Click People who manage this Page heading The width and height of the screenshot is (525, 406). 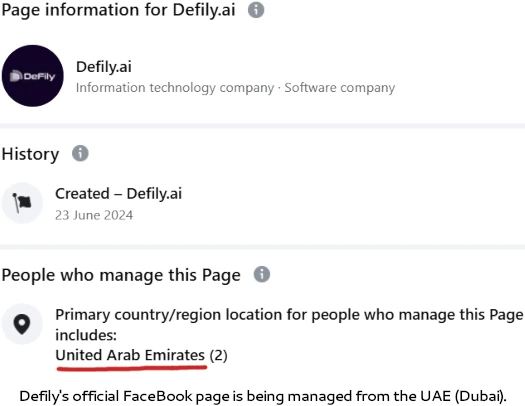[121, 275]
